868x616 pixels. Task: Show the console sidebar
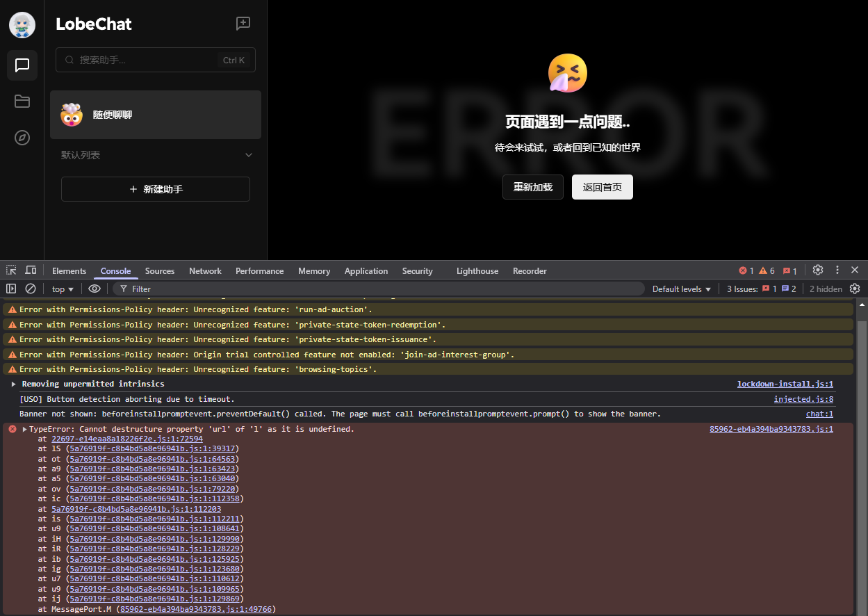click(x=11, y=289)
